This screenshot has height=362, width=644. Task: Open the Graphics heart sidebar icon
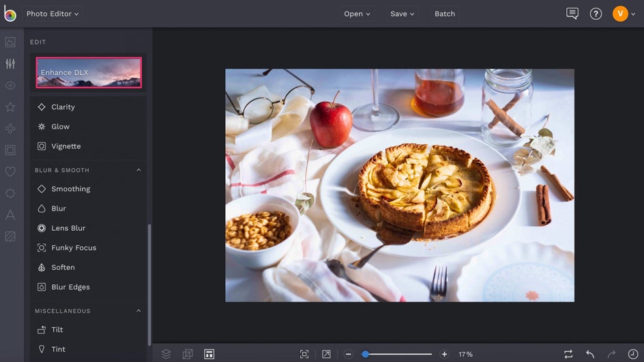[x=10, y=171]
